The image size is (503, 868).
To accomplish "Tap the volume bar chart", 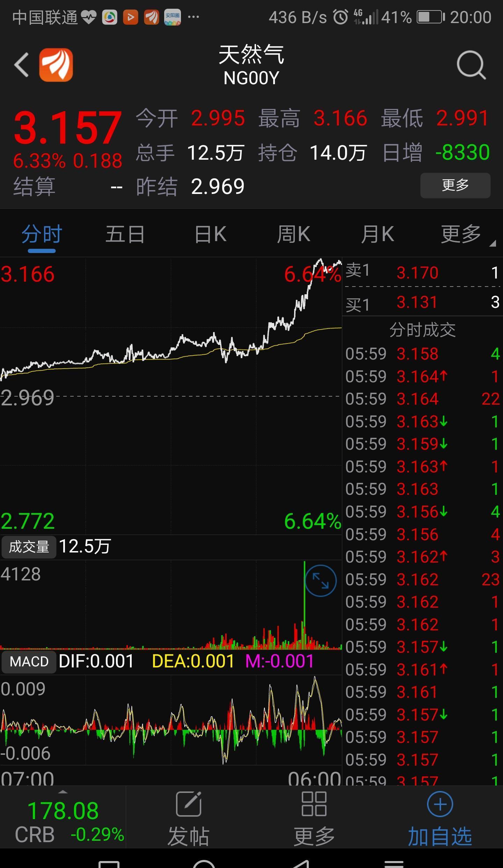I will pos(171,605).
